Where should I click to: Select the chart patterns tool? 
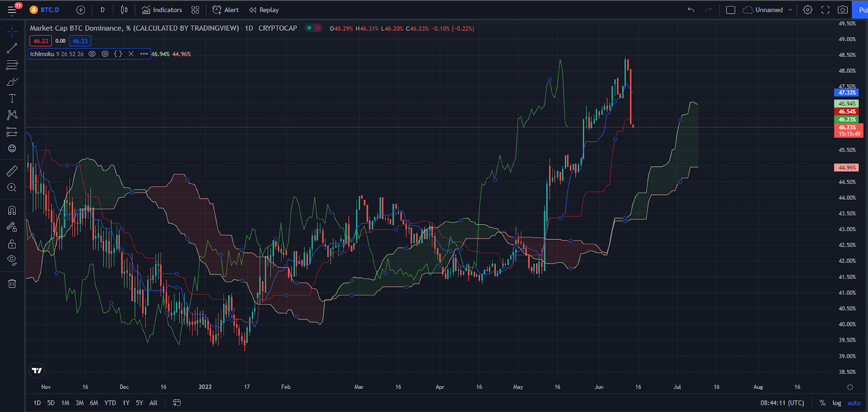click(x=12, y=115)
